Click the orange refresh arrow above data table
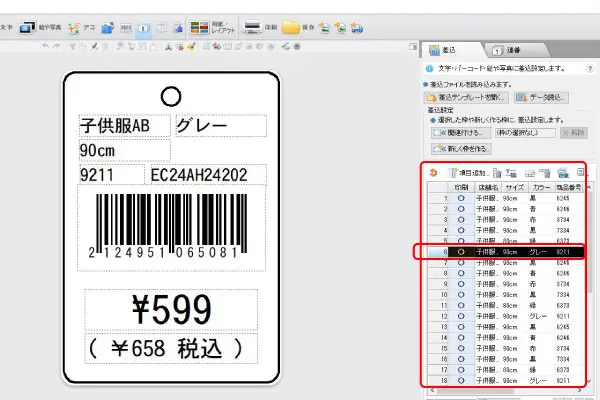This screenshot has width=600, height=400. 433,173
